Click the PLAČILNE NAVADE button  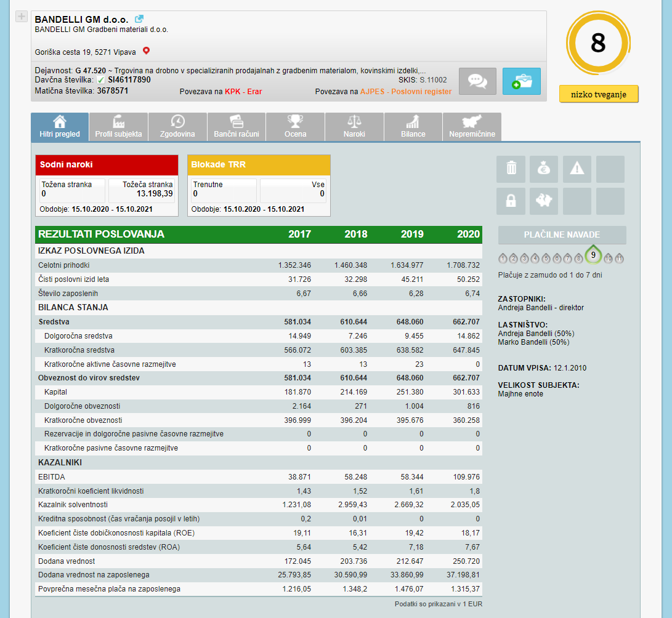point(562,235)
